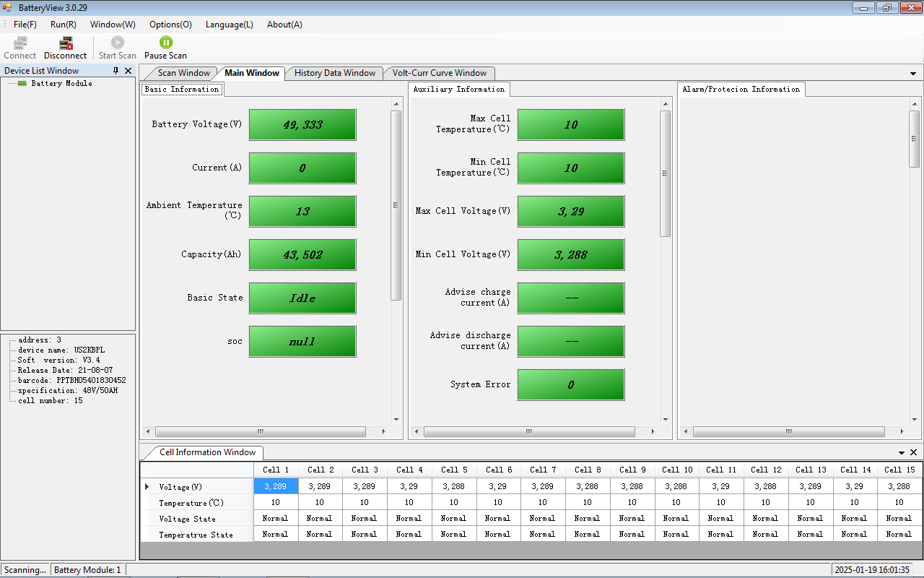This screenshot has width=924, height=578.
Task: Click the Basic Information vertical scrollbar
Action: click(396, 205)
